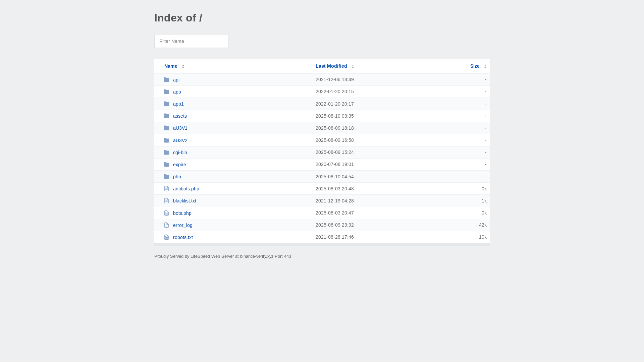This screenshot has width=644, height=362.
Task: Click the text file icon for robots.txt
Action: [166, 237]
